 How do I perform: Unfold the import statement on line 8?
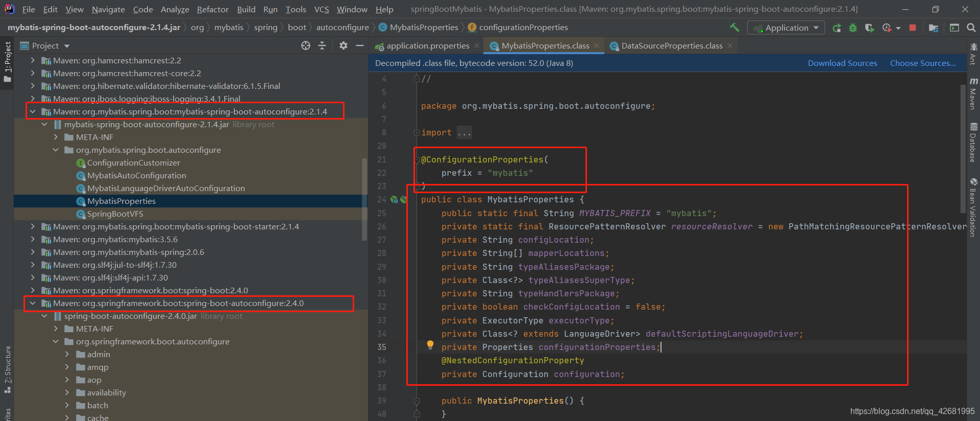point(416,133)
